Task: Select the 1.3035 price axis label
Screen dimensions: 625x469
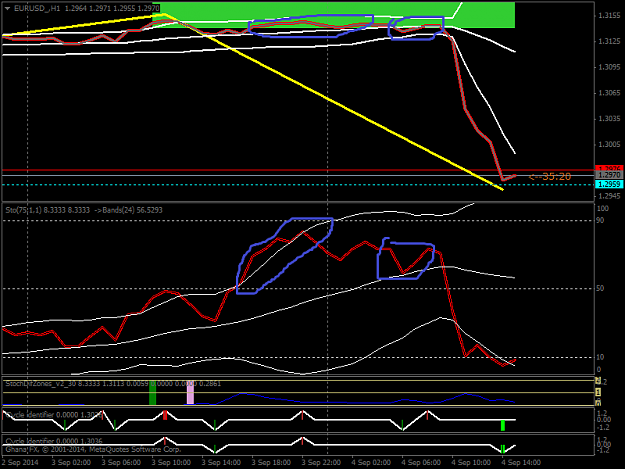Action: [609, 119]
